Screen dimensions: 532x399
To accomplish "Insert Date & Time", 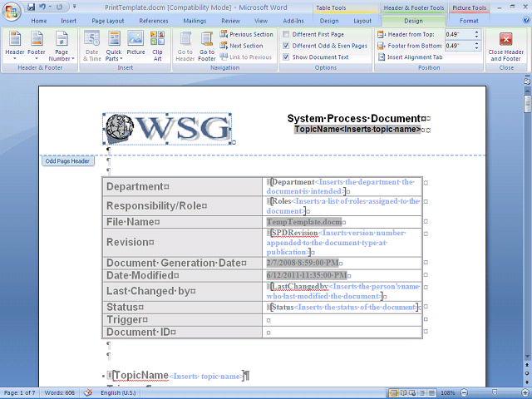I will pyautogui.click(x=92, y=47).
